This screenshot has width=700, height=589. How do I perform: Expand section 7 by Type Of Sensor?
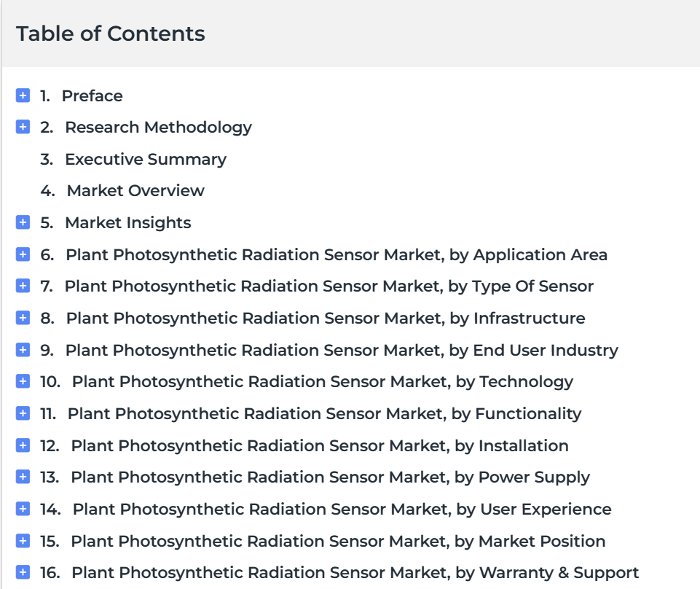23,286
